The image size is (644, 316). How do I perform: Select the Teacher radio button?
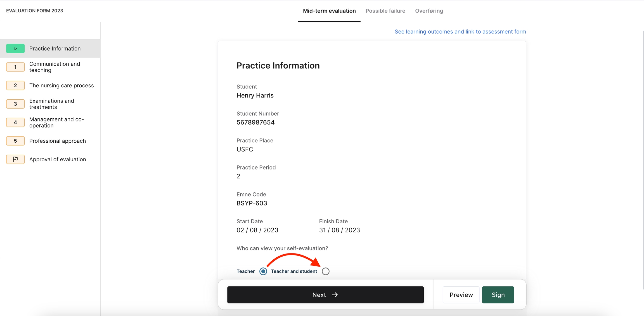click(263, 271)
